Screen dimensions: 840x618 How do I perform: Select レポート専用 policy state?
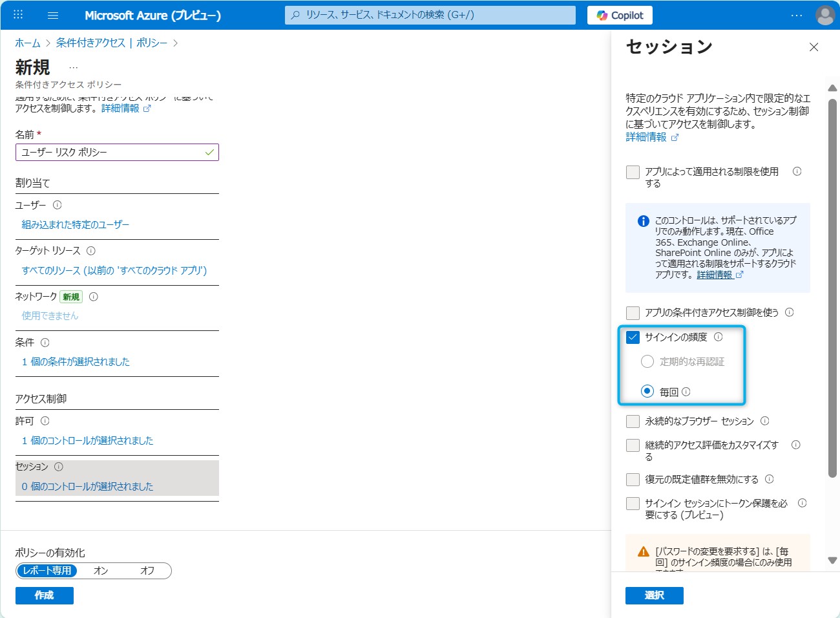point(47,571)
